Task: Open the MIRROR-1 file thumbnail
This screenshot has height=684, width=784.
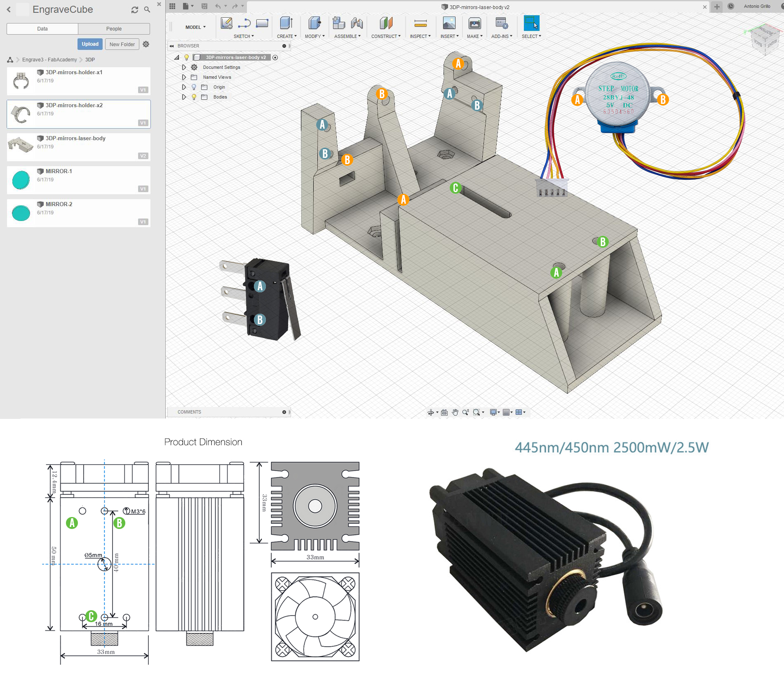Action: tap(21, 180)
